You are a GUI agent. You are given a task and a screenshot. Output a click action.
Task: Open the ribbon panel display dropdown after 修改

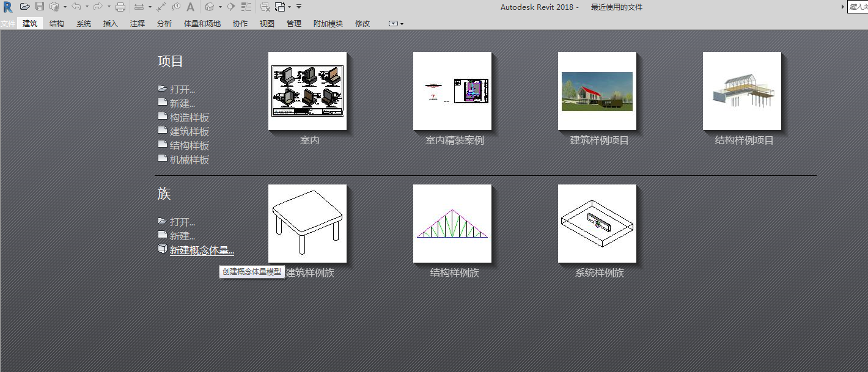395,24
